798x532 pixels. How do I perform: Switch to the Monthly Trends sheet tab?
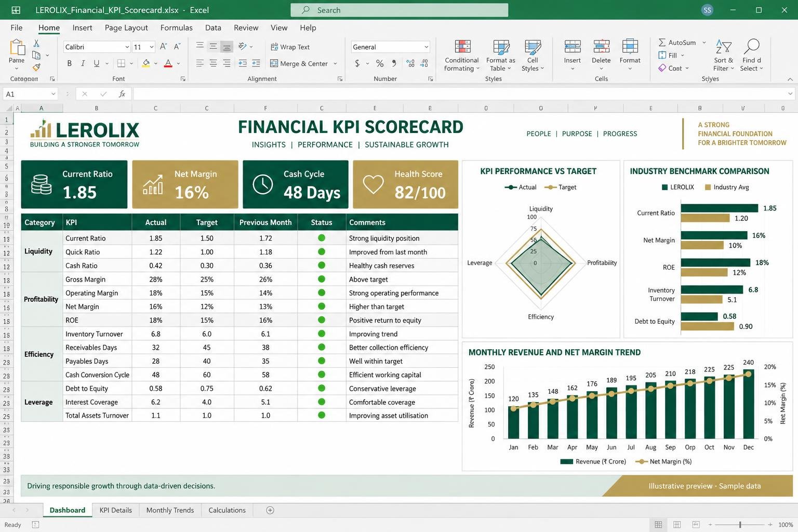tap(170, 510)
